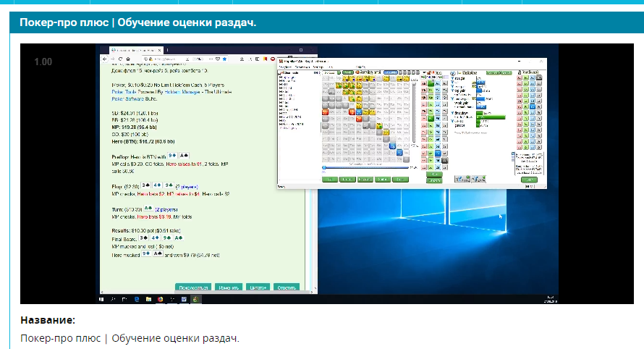Go back in the Firefox window

[104, 59]
